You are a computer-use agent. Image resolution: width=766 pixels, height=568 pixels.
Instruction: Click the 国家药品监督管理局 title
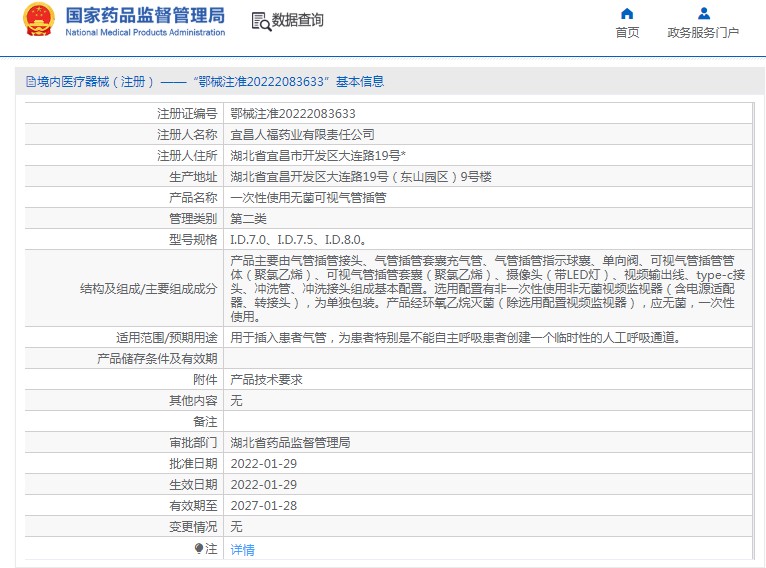pos(145,16)
